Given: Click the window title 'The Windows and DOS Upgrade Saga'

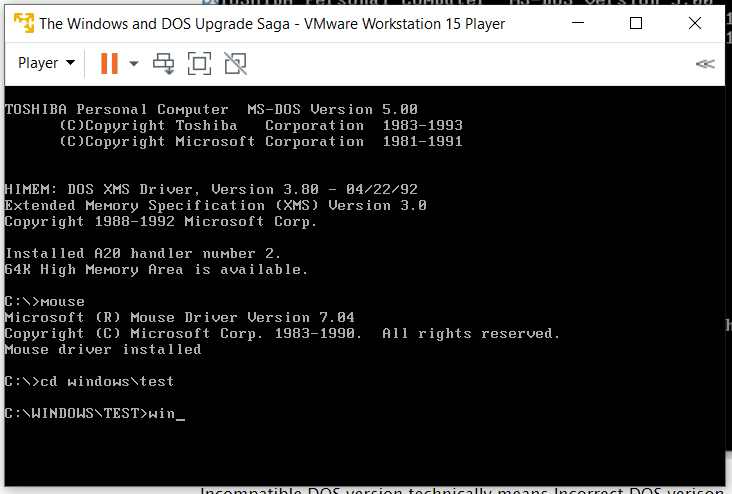Looking at the screenshot, I should (165, 23).
